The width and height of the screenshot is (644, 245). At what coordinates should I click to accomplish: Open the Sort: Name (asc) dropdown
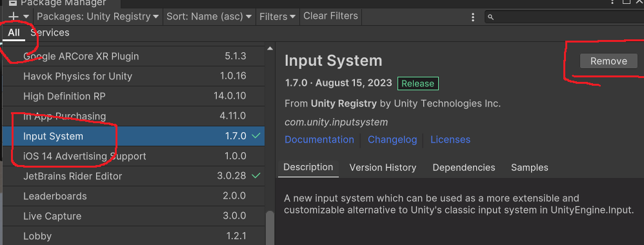tap(208, 16)
